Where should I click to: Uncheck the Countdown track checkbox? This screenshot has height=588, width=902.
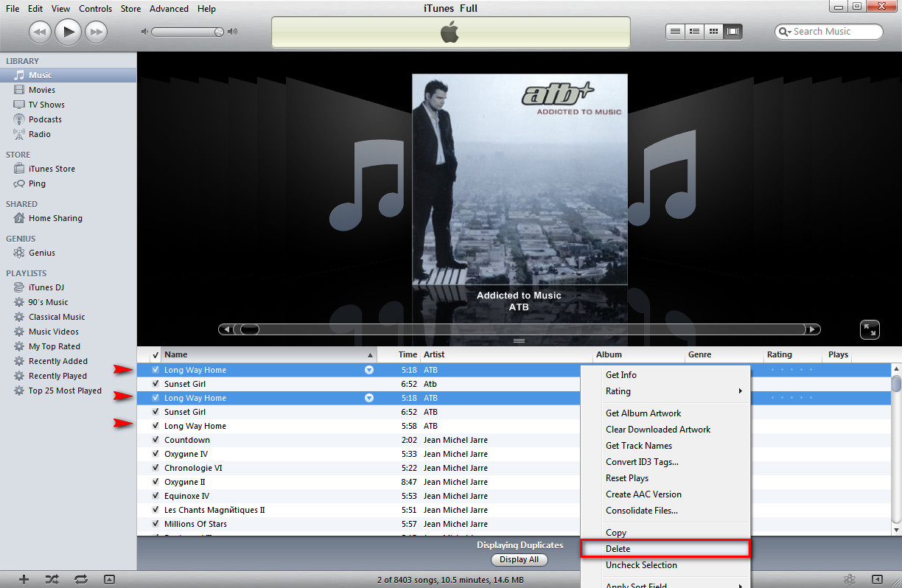pyautogui.click(x=155, y=440)
